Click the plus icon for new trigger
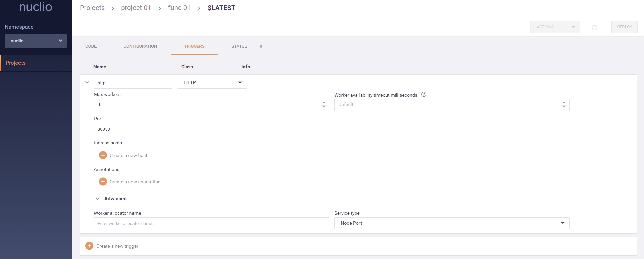Image resolution: width=644 pixels, height=259 pixels. click(x=89, y=246)
